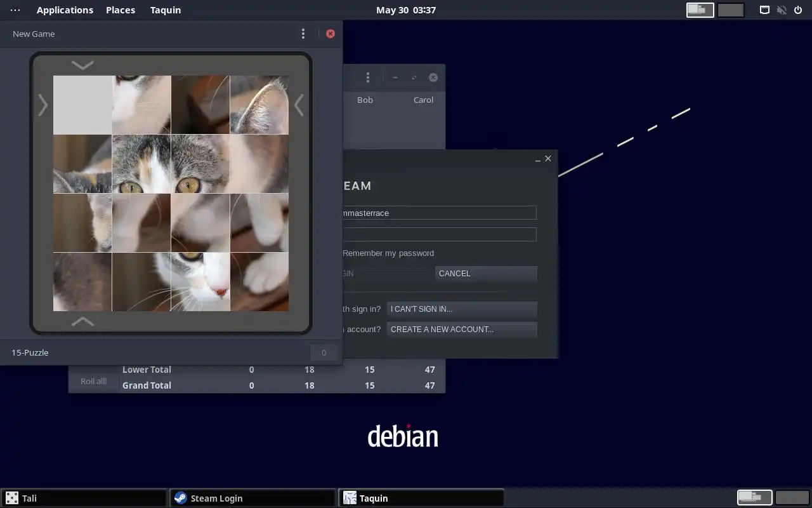This screenshot has width=812, height=508.
Task: Click Grand Total value 47 in Tali
Action: click(429, 385)
